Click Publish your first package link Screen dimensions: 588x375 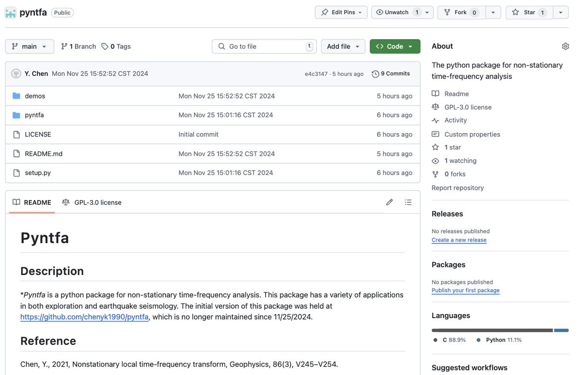[x=465, y=290]
